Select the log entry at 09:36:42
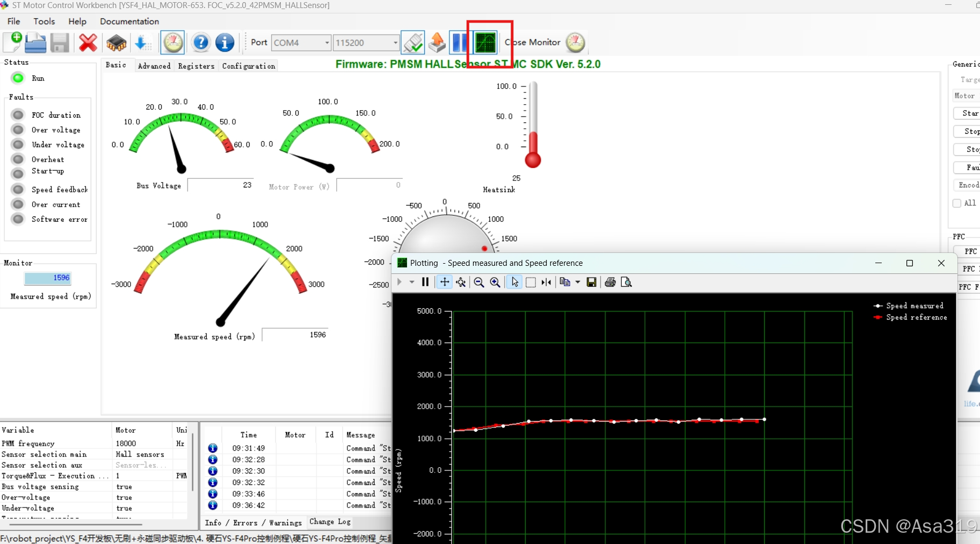 (299, 505)
